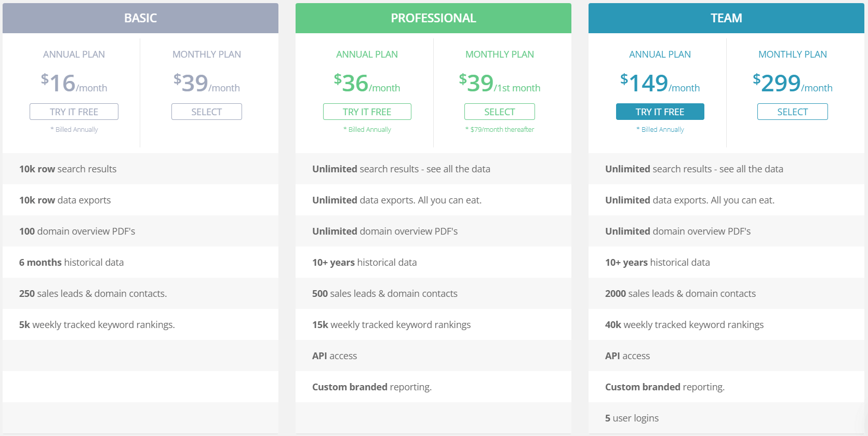Click the BASIC plan header
This screenshot has height=436, width=868.
pyautogui.click(x=140, y=18)
